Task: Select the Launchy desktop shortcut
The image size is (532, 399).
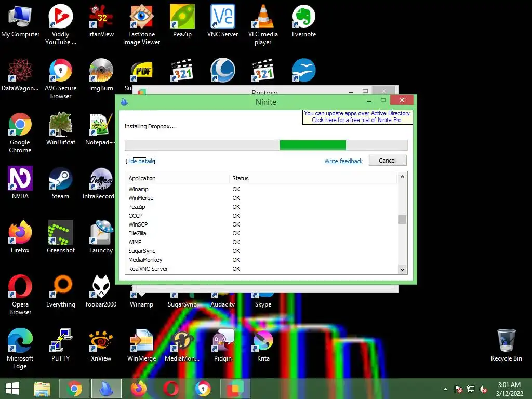Action: click(x=101, y=237)
